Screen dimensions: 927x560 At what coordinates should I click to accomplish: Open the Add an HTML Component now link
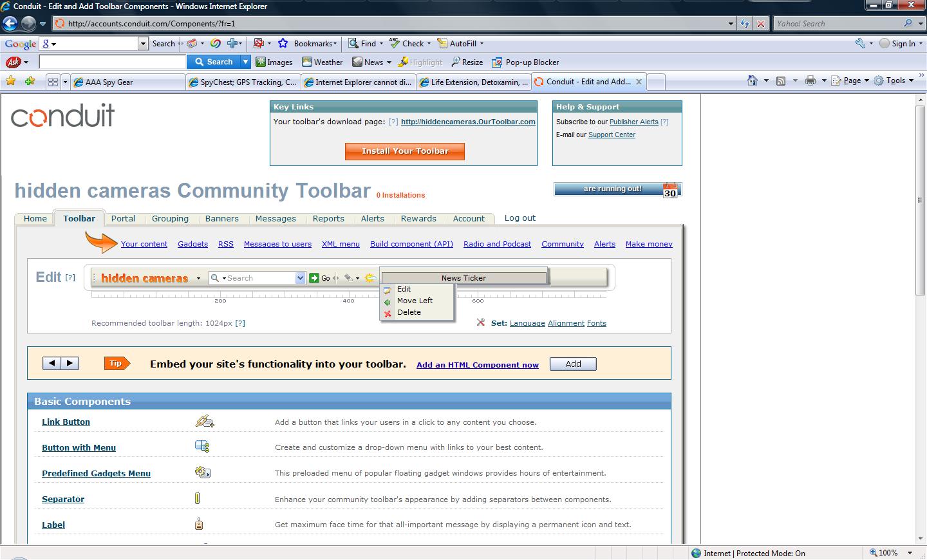coord(478,364)
